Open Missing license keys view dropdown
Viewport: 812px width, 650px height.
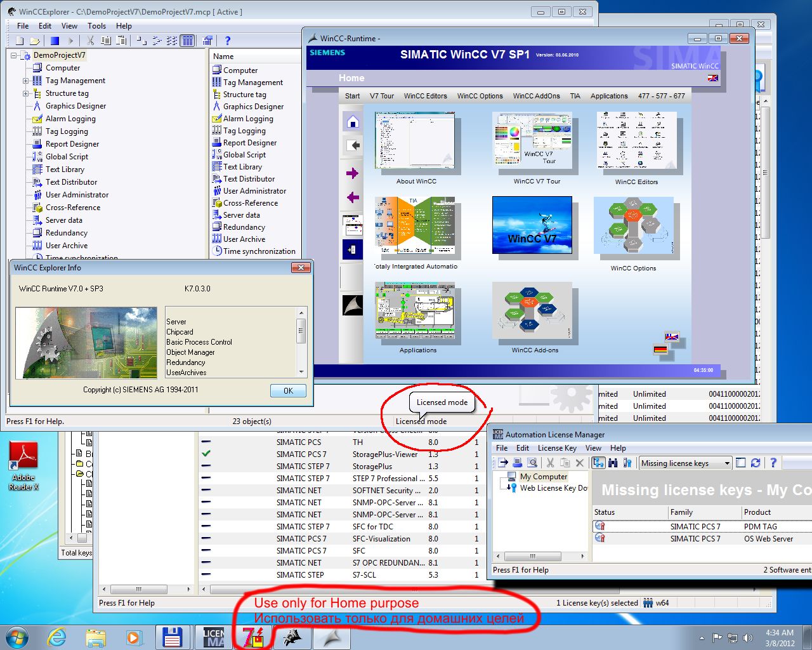tap(727, 463)
